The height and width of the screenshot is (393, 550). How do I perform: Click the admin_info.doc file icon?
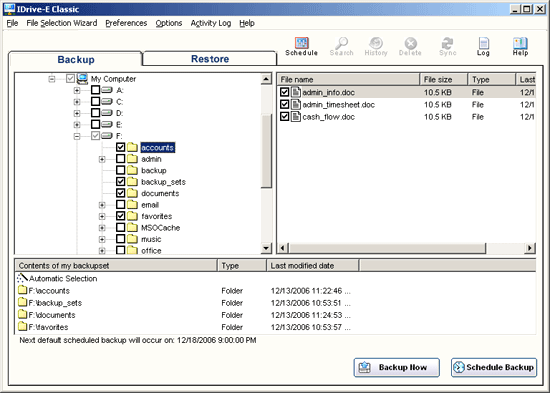point(296,92)
